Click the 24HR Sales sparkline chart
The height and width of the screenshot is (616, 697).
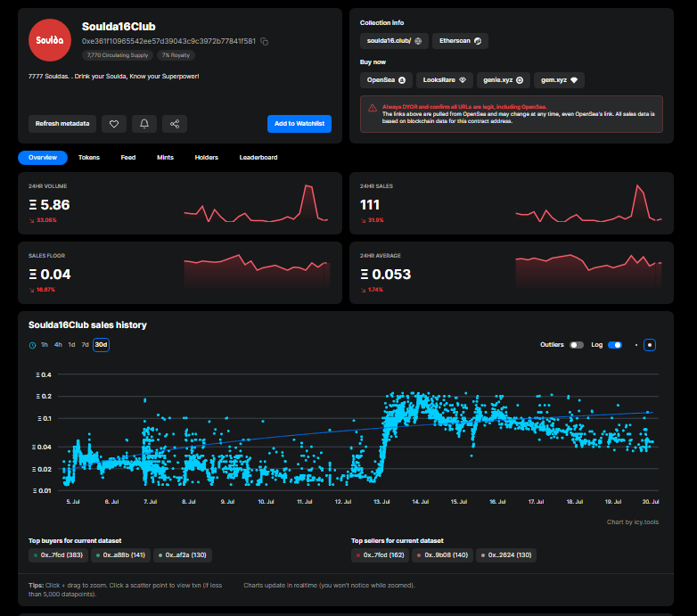coord(588,203)
